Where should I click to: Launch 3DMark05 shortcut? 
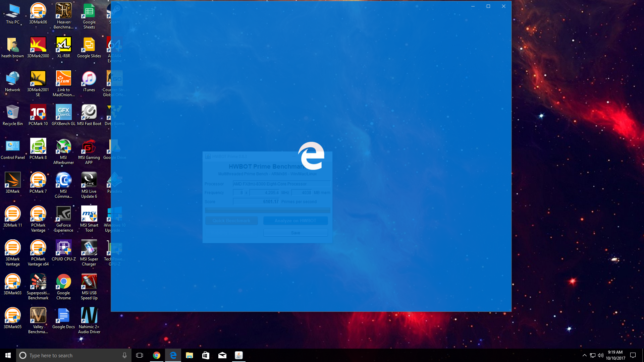pos(13,319)
